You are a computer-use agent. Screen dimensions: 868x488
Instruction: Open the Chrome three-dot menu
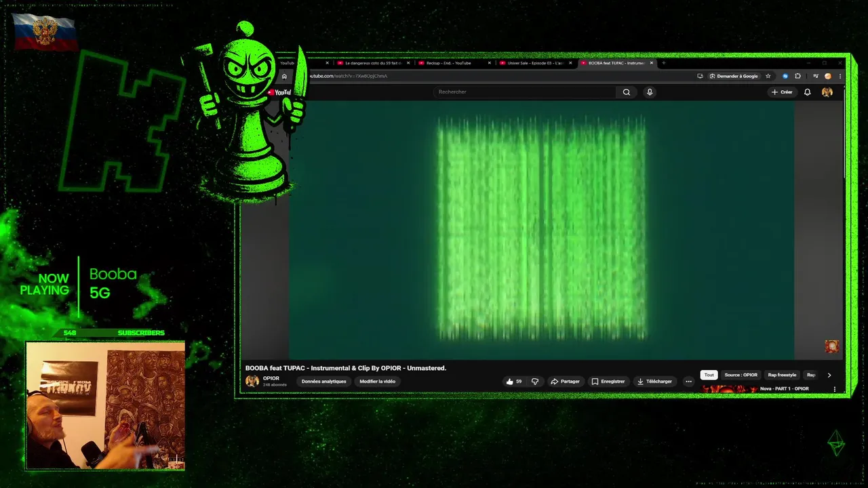(840, 76)
